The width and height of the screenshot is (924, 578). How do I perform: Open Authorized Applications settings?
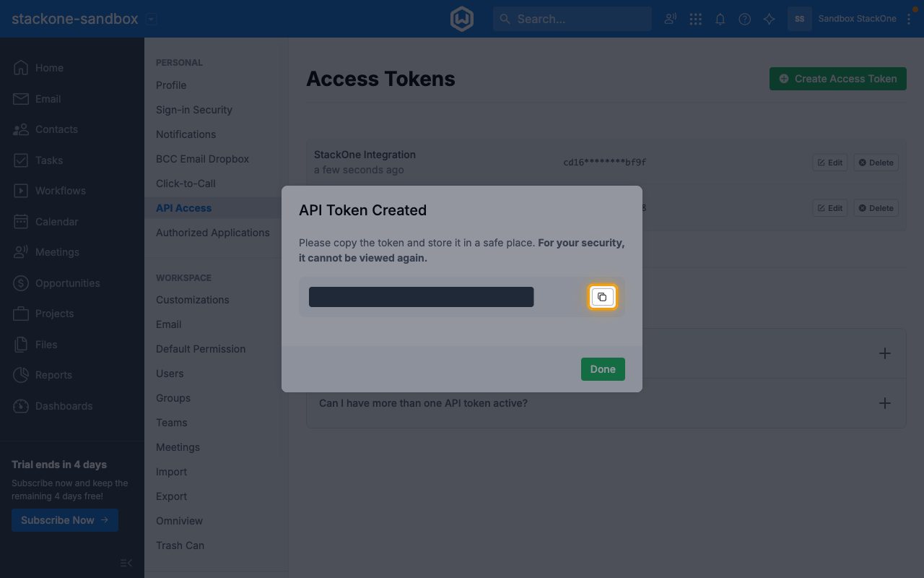(x=213, y=233)
